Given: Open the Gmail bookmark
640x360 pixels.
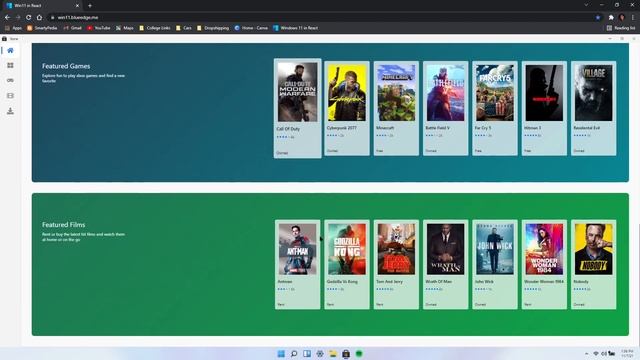Looking at the screenshot, I should tap(73, 28).
